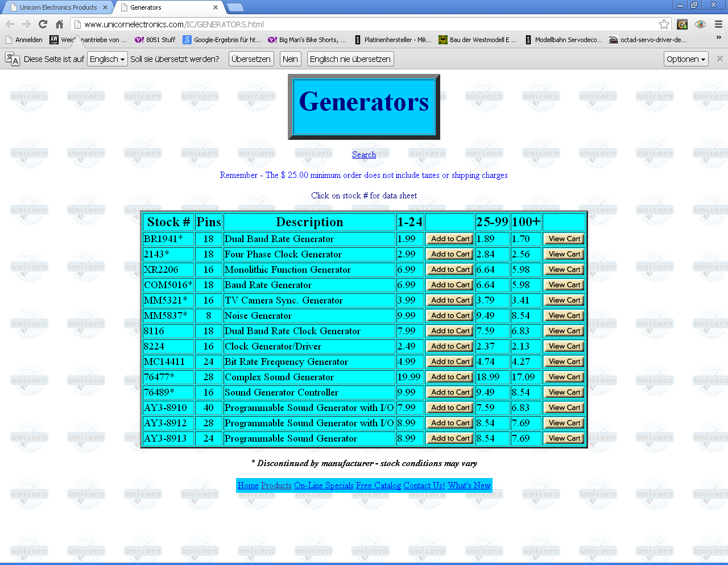Screen dimensions: 728x565
Task: Switch to the Unicorn Electronics Products tab
Action: 58,7
